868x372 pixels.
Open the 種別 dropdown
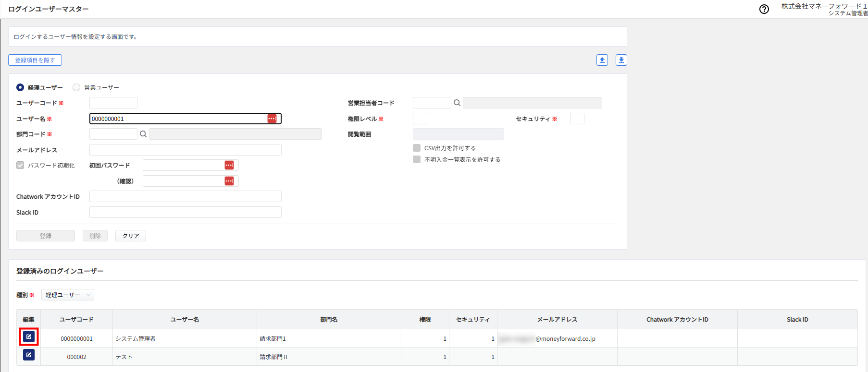coord(68,295)
